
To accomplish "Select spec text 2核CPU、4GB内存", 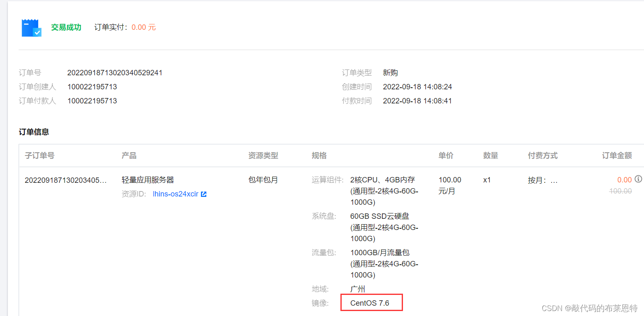I will pyautogui.click(x=383, y=180).
